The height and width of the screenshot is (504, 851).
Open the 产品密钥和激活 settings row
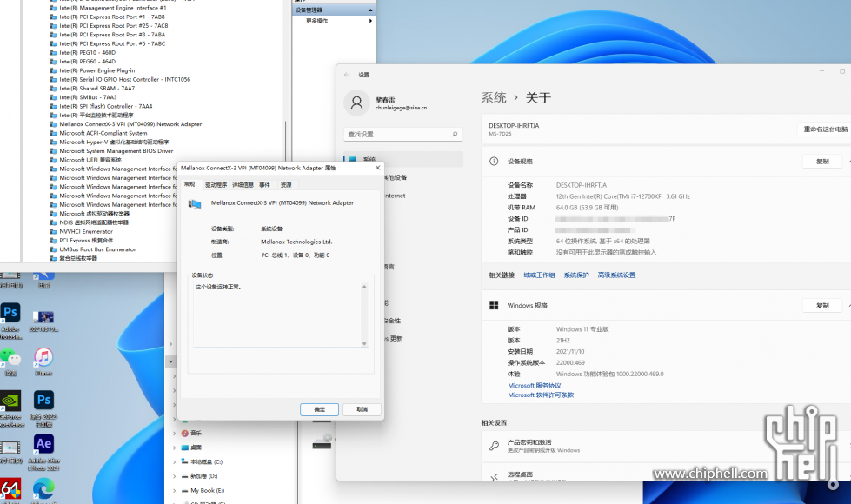tap(666, 446)
